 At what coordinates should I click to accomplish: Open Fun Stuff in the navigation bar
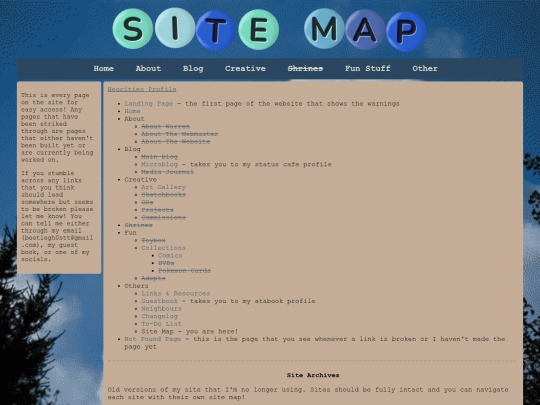point(368,69)
